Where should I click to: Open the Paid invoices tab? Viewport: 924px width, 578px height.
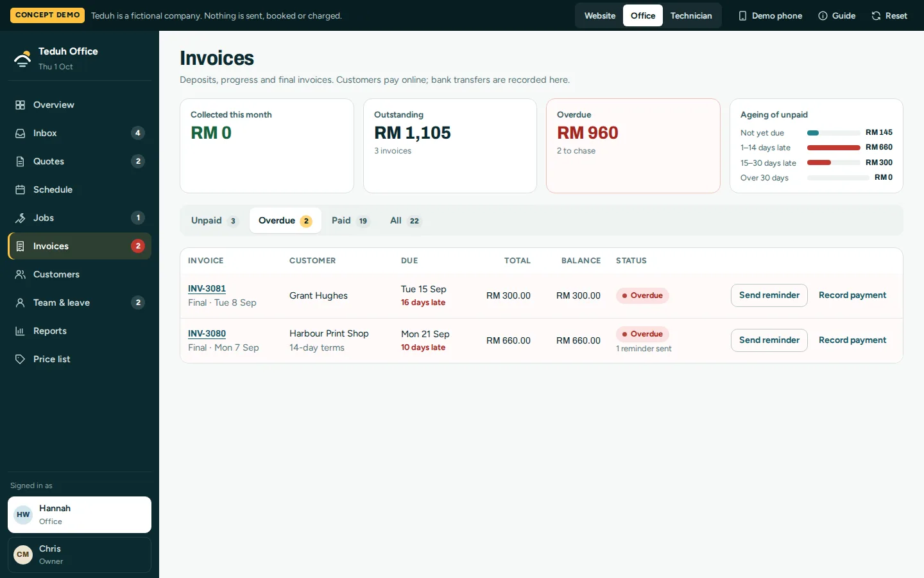[x=350, y=220]
